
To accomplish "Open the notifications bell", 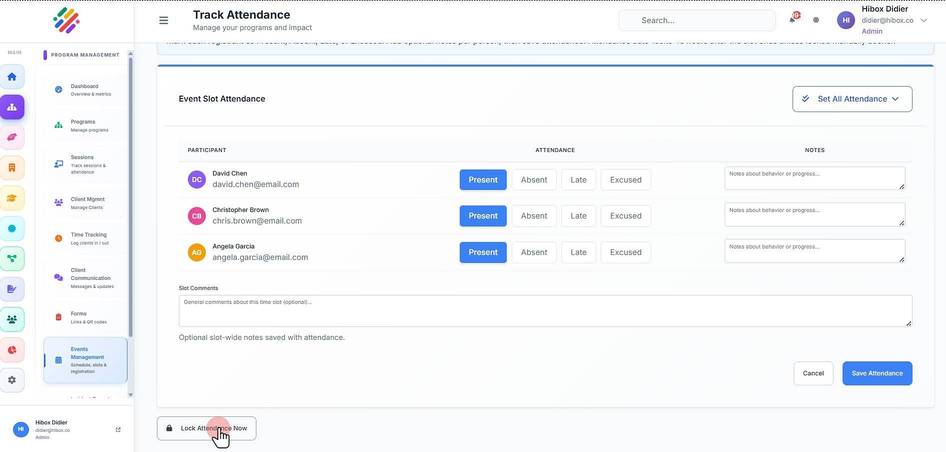I will tap(793, 19).
